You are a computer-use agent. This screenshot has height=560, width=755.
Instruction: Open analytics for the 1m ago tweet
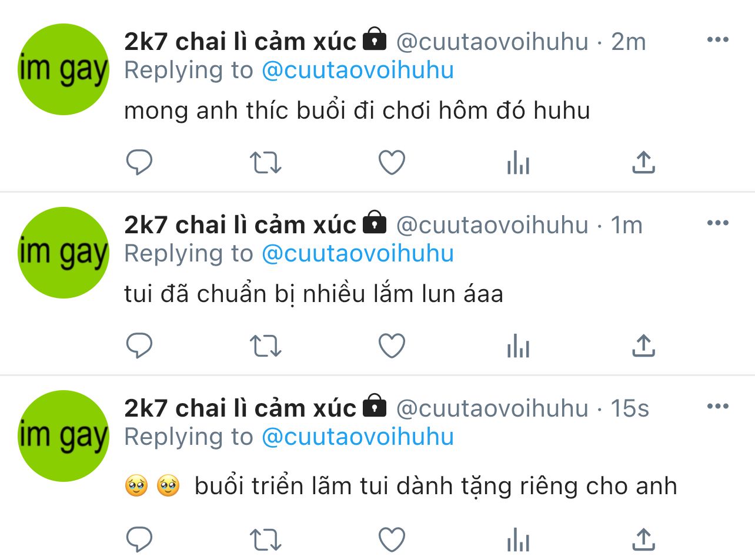(x=518, y=346)
